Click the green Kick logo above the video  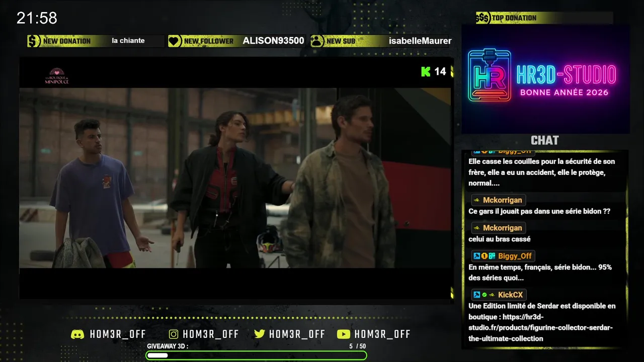pos(426,71)
